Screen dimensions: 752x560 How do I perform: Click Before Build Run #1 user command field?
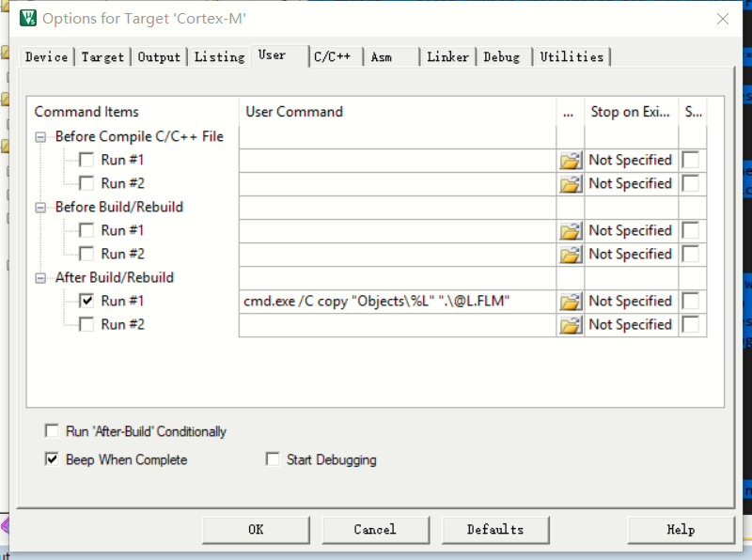pyautogui.click(x=398, y=230)
